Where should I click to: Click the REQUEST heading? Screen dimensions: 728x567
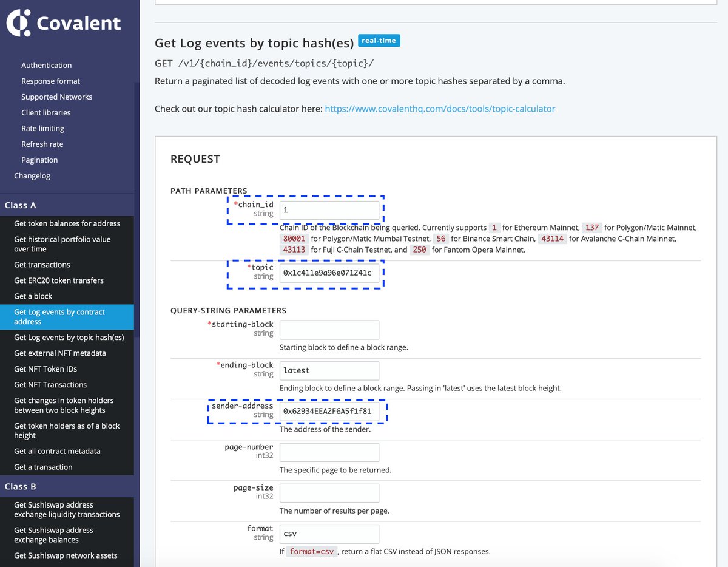195,159
